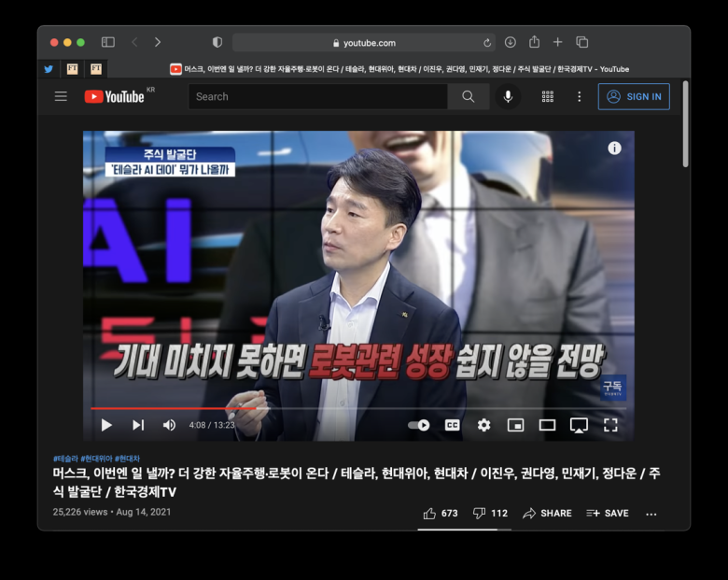The height and width of the screenshot is (580, 728).
Task: Open the Safari share menu
Action: pyautogui.click(x=535, y=42)
